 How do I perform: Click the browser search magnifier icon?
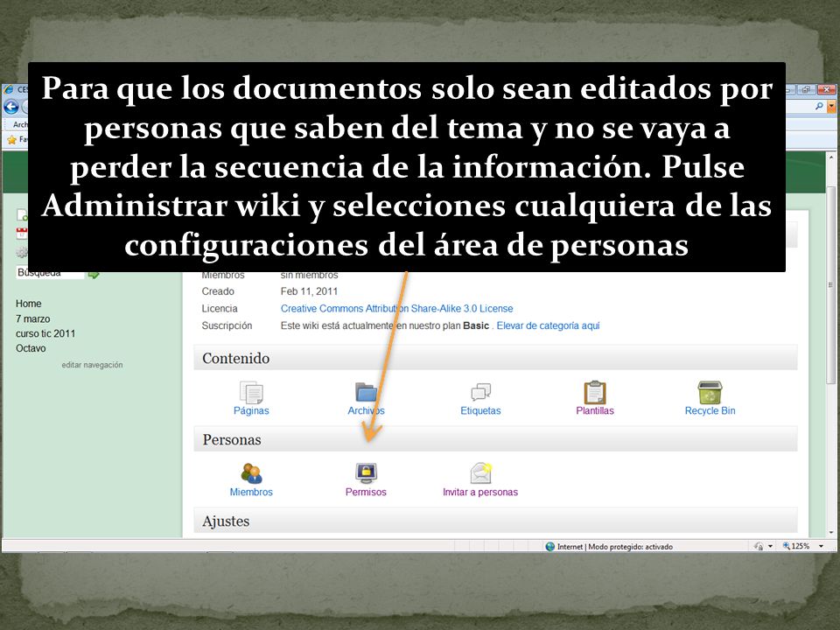(x=819, y=106)
